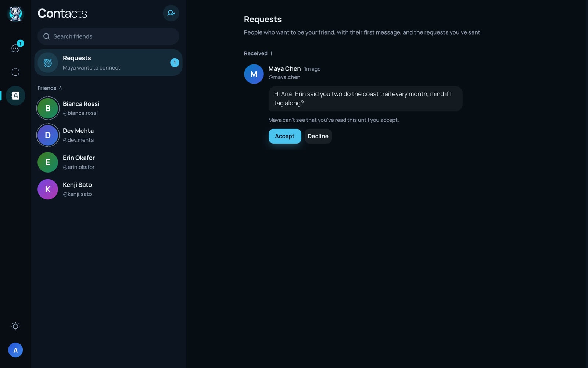The height and width of the screenshot is (368, 588).
Task: Open Kenji Sato's contact
Action: pos(108,189)
